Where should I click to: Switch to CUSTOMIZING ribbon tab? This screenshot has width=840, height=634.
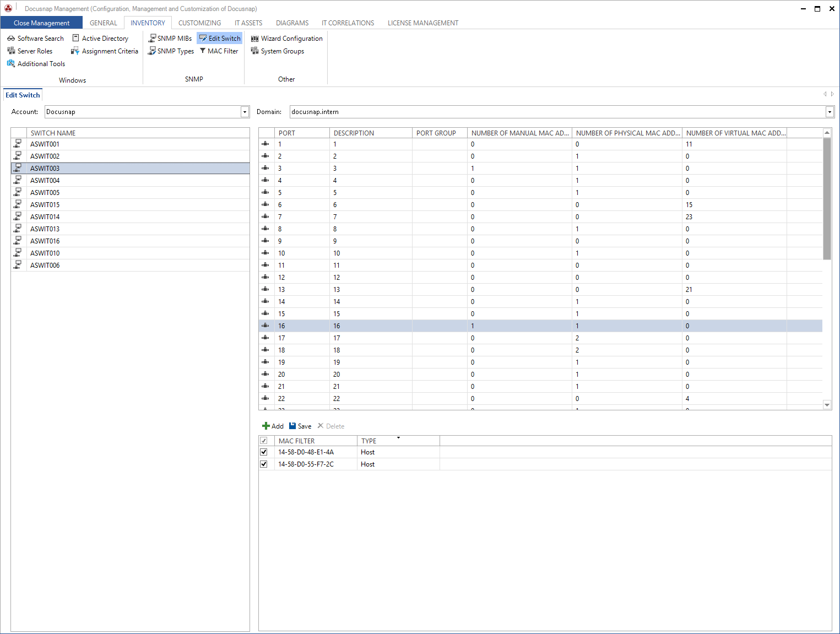click(199, 23)
